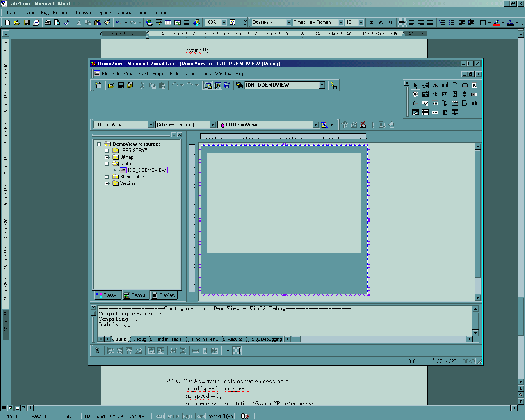Click Save All icon in Visual C++ toolbar
Screen dimensions: 525x420
[x=130, y=85]
